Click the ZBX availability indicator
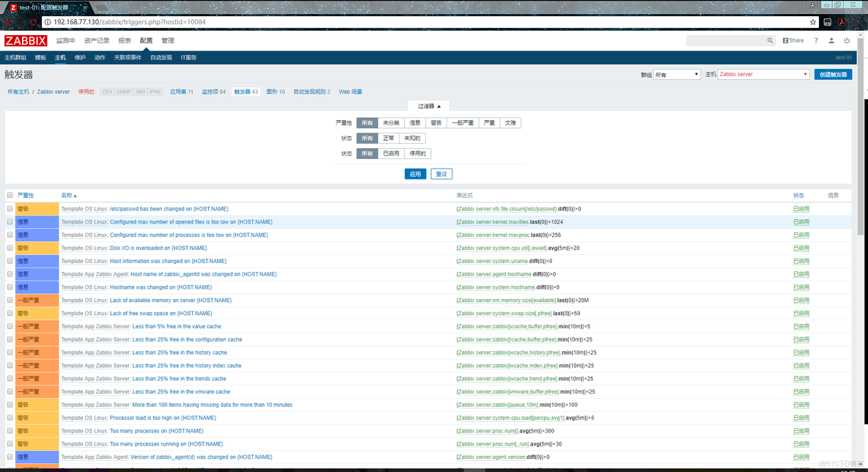The height and width of the screenshot is (472, 868). pyautogui.click(x=106, y=92)
